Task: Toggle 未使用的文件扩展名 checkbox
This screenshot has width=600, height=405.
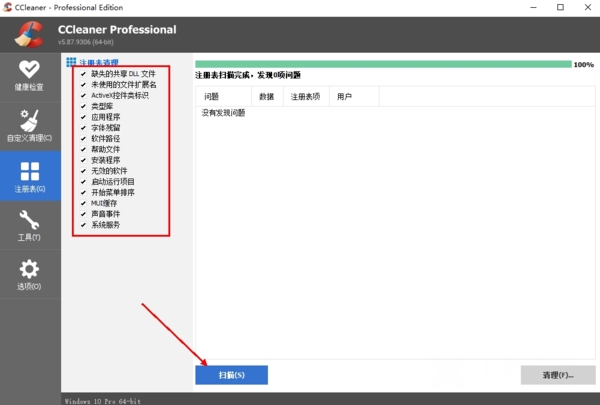Action: 83,85
